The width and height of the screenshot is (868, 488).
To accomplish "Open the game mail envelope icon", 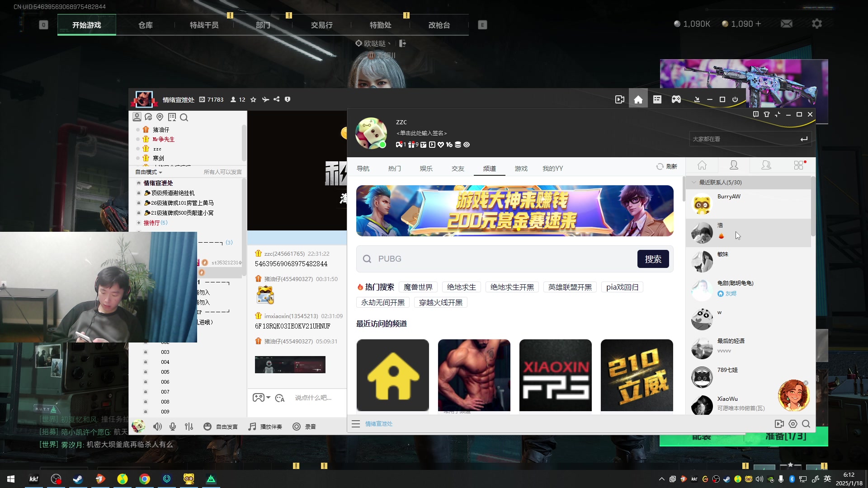I will 786,24.
